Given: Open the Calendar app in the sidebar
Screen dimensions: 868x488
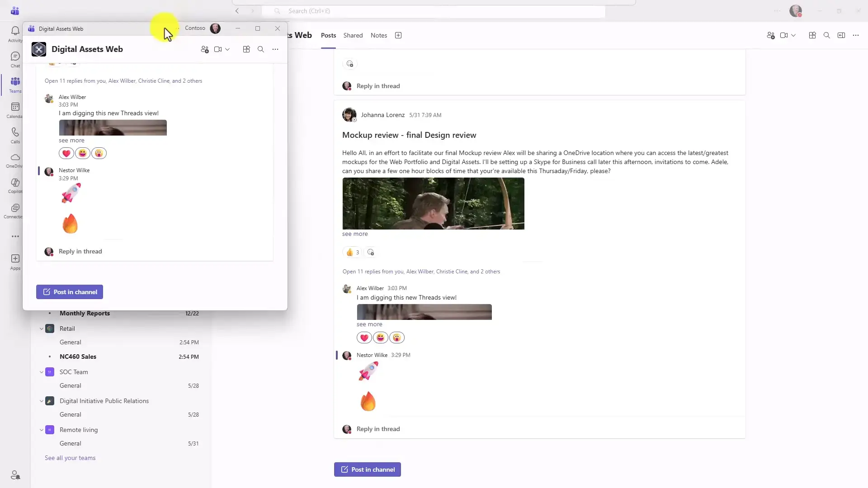Looking at the screenshot, I should pos(15,110).
